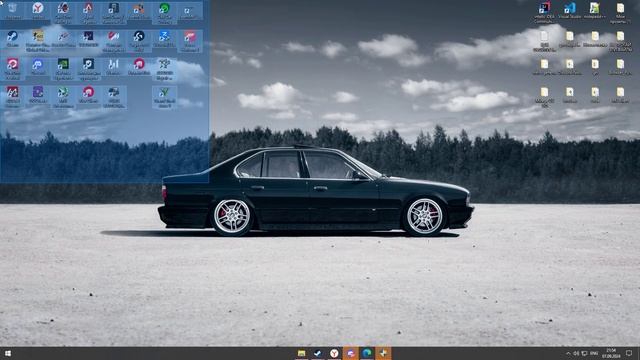
Task: Open the Recycle Bin desktop icon
Action: point(13,11)
